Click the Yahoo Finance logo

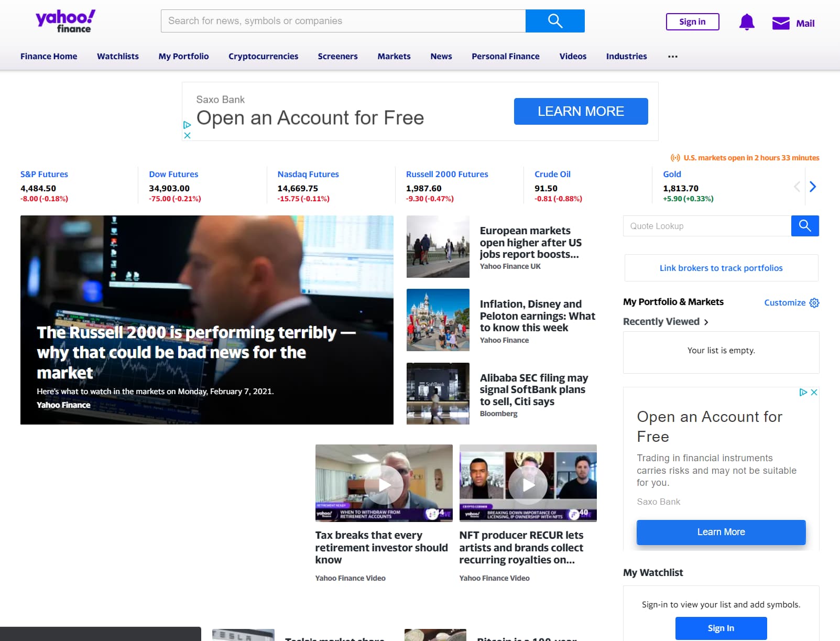pyautogui.click(x=66, y=21)
